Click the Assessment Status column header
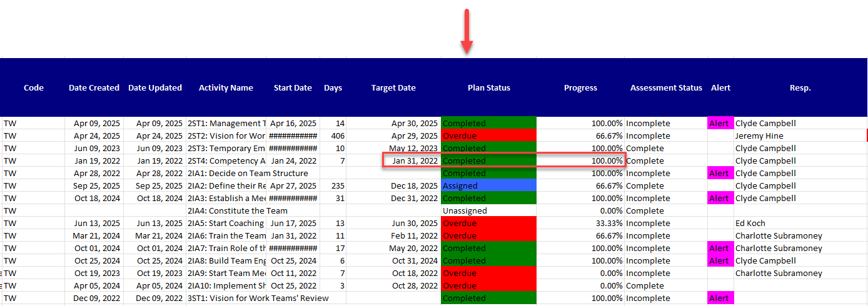This screenshot has height=306, width=868. pyautogui.click(x=666, y=88)
